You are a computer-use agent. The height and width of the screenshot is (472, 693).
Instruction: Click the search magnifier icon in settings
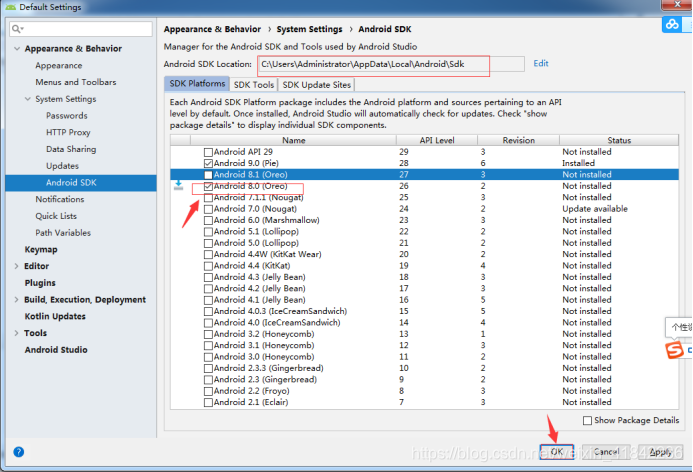pyautogui.click(x=17, y=29)
